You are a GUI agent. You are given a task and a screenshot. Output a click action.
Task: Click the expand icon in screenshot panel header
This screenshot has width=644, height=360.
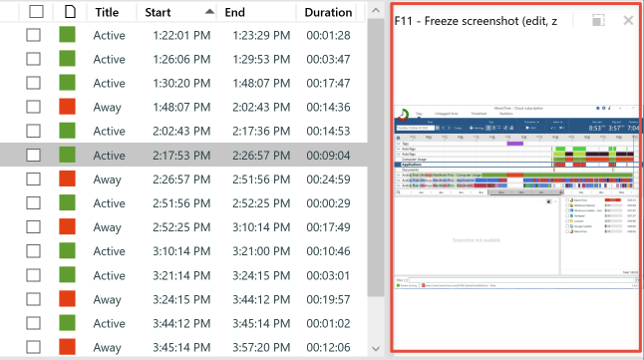pos(598,20)
